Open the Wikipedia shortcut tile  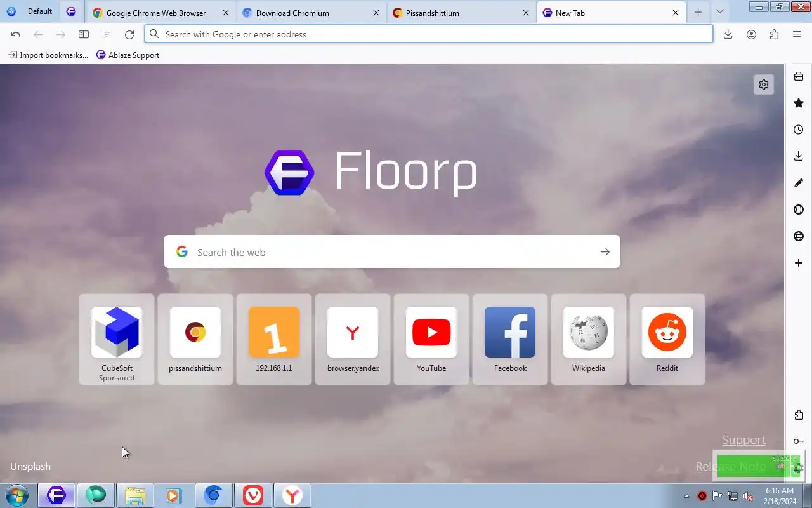click(x=589, y=340)
